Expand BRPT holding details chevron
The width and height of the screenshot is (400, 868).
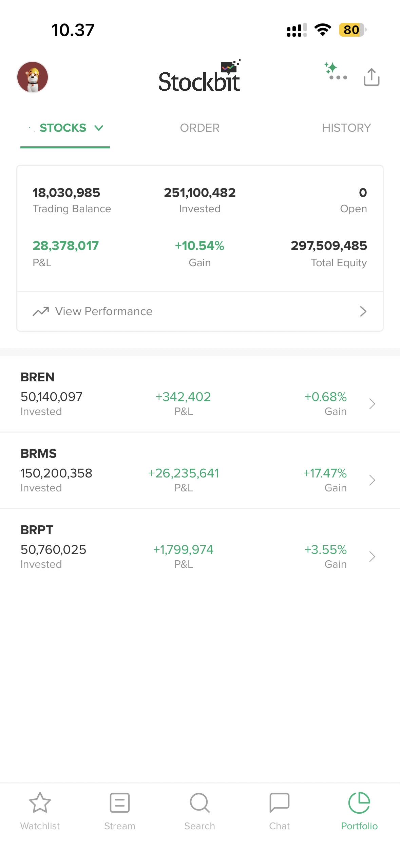[372, 557]
